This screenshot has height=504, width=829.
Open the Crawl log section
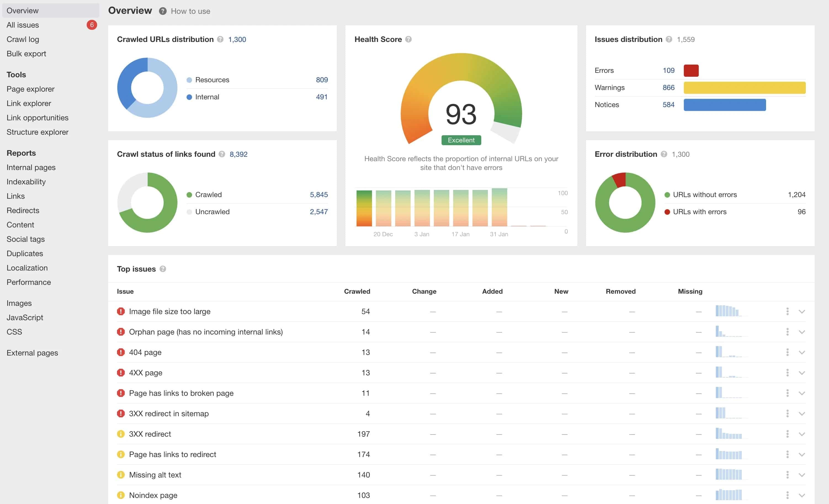click(23, 39)
